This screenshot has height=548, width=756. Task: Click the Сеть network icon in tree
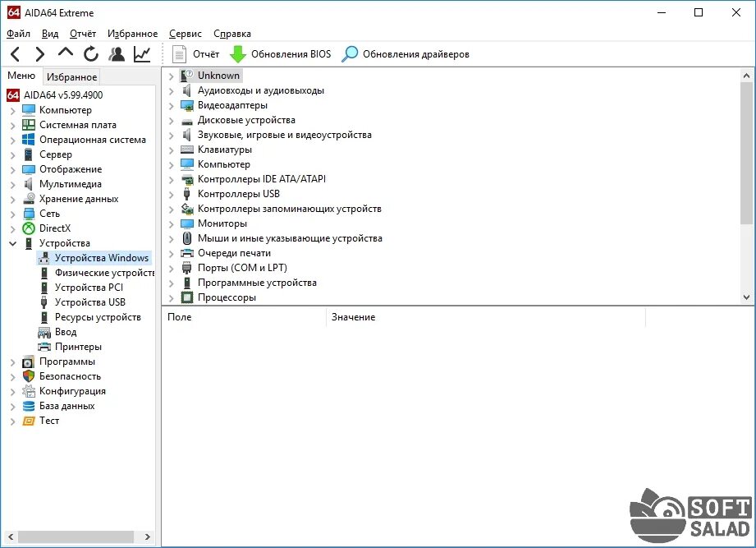click(x=29, y=214)
